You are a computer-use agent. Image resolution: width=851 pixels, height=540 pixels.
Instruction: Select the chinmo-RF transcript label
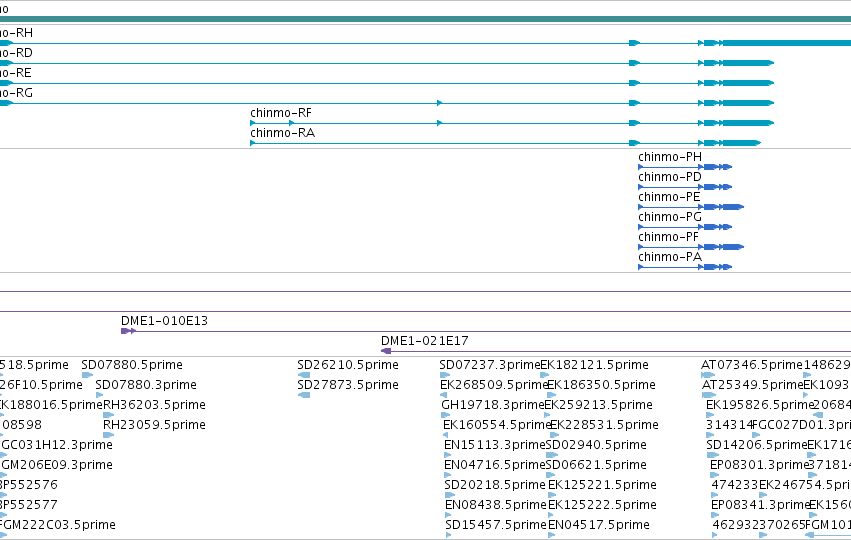pyautogui.click(x=281, y=113)
